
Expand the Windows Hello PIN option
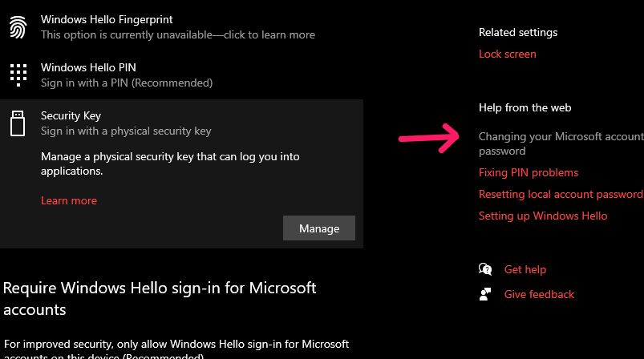click(x=94, y=67)
